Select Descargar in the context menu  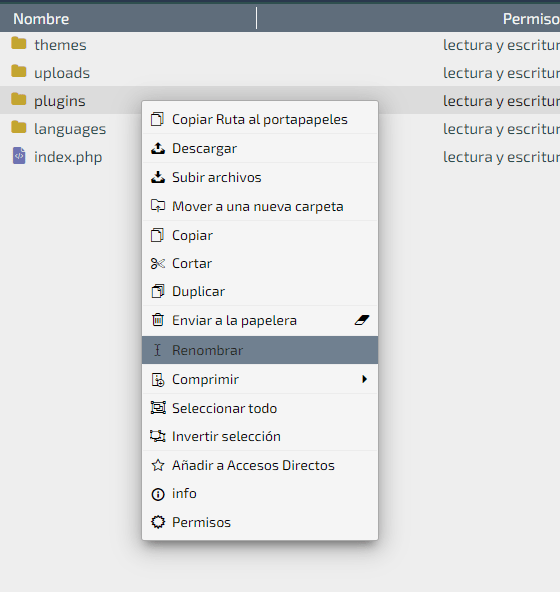260,148
